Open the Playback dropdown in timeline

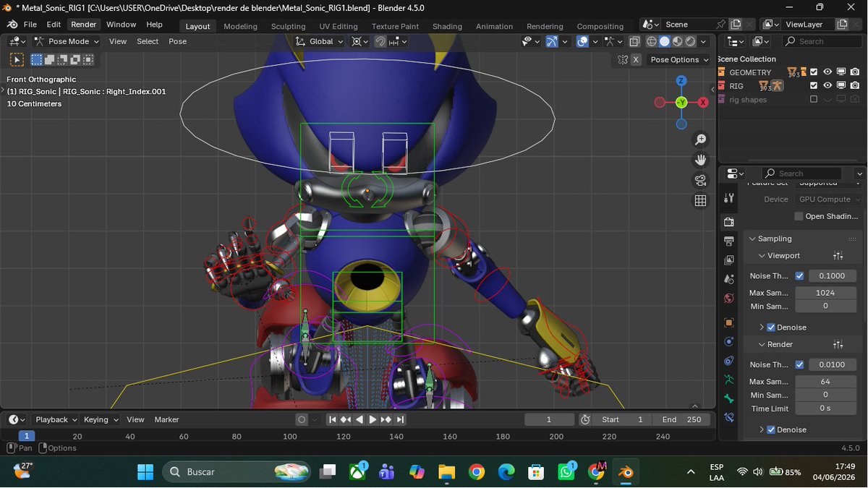pos(56,419)
